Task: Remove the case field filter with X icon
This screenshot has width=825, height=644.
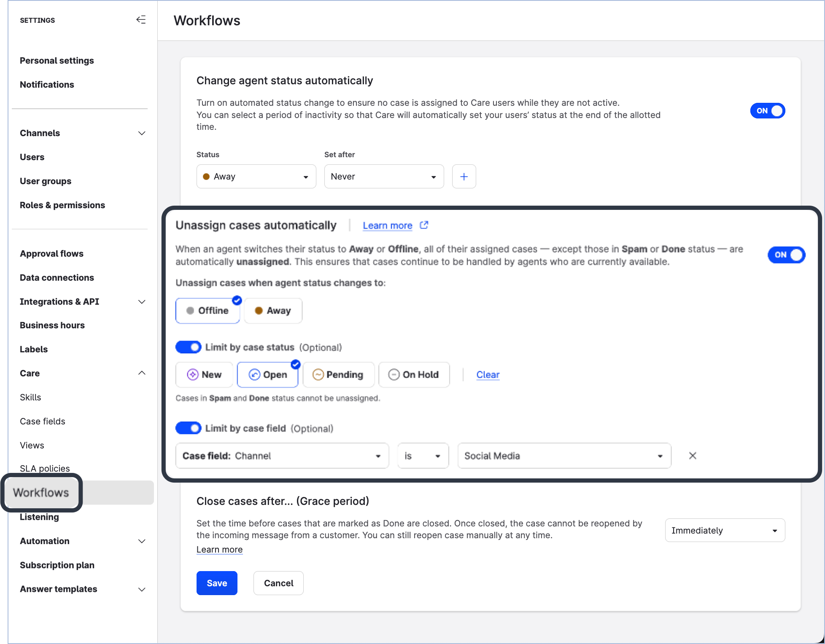Action: 692,456
